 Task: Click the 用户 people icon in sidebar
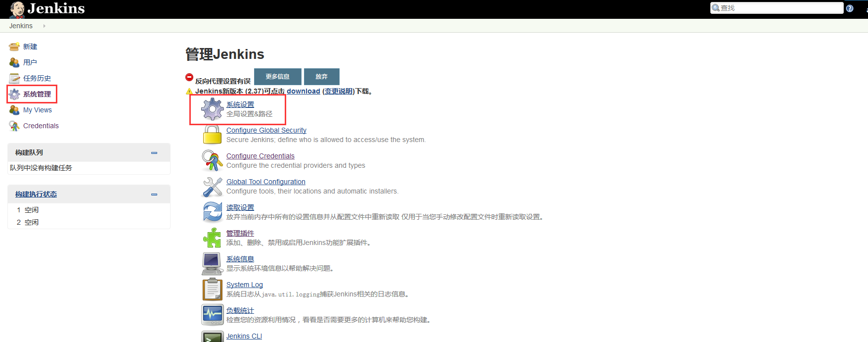[14, 62]
